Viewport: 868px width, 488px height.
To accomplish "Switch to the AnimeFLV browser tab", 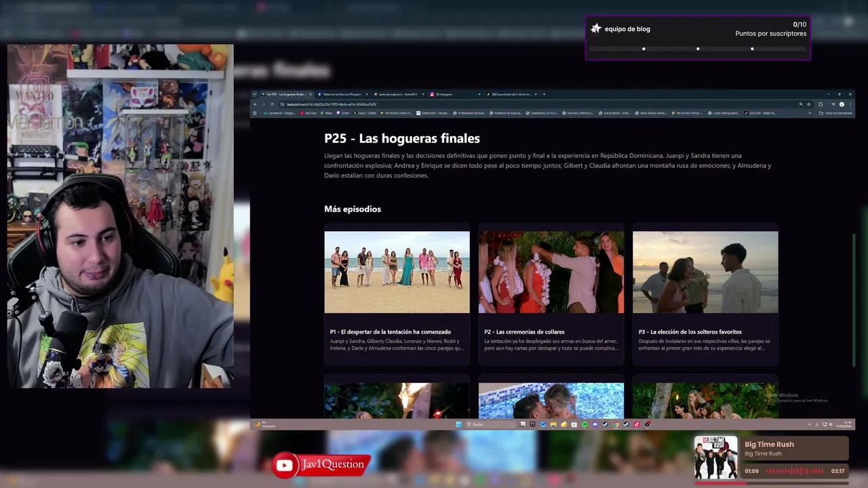I will (x=399, y=94).
